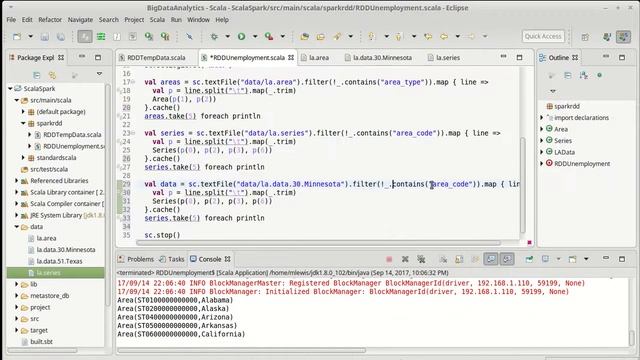Collapse the data folder
640x360 pixels.
17,227
